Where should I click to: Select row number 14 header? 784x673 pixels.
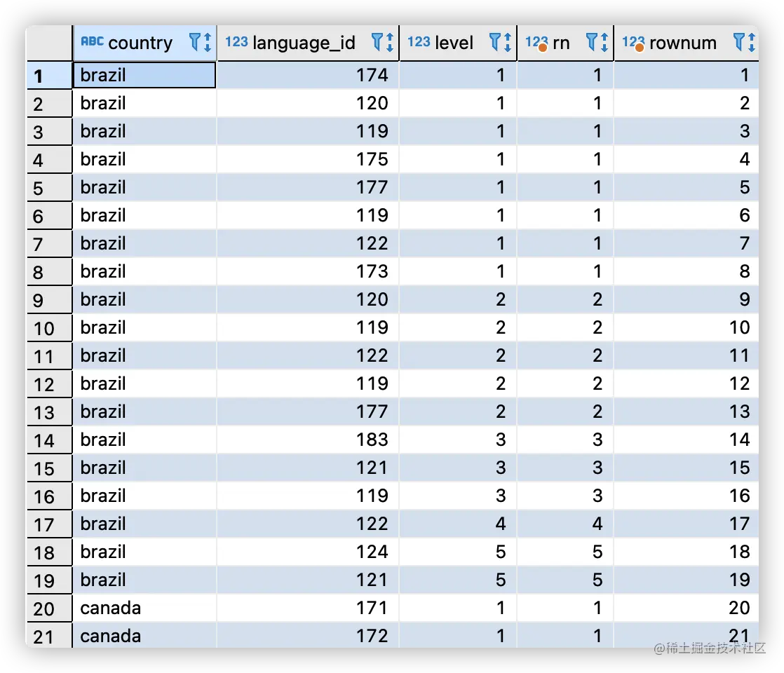(x=50, y=440)
